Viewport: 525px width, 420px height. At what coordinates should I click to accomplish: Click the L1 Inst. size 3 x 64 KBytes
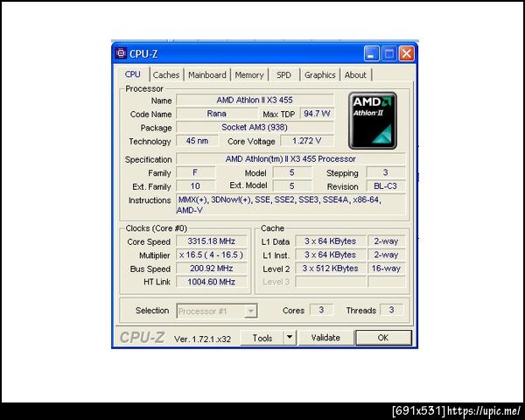click(331, 255)
